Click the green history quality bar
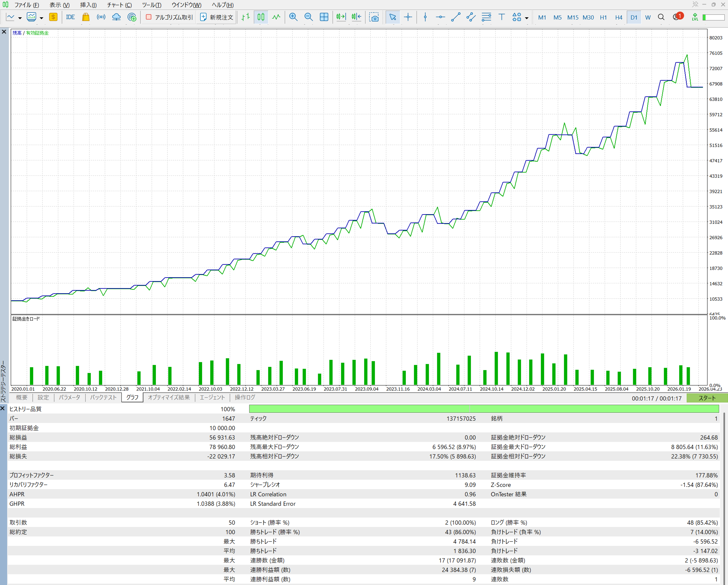 pos(484,409)
